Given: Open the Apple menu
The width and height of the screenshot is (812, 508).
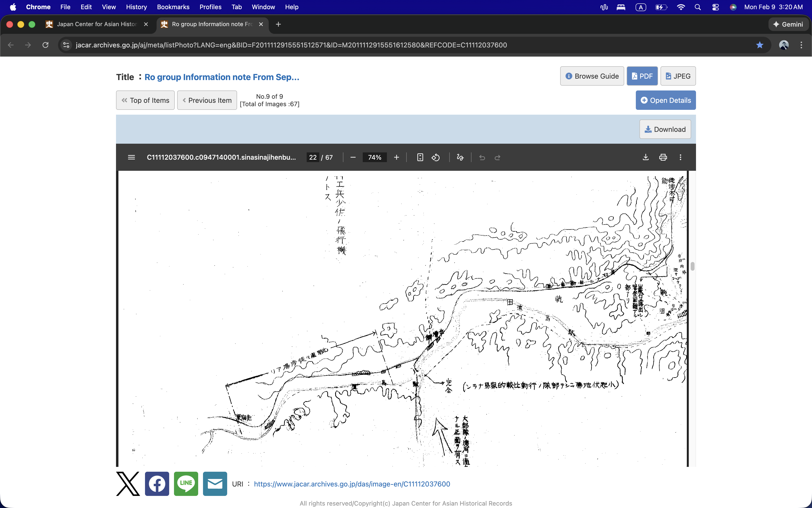Looking at the screenshot, I should pyautogui.click(x=13, y=7).
